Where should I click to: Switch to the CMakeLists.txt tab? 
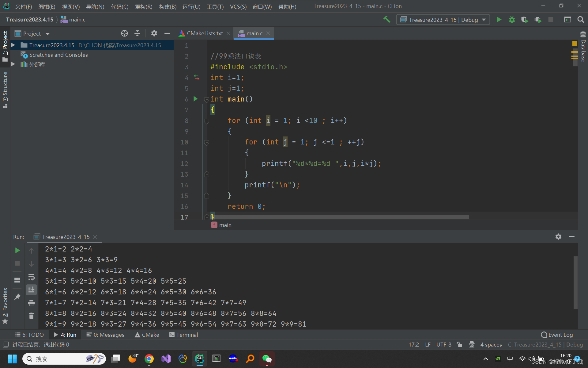tap(205, 33)
